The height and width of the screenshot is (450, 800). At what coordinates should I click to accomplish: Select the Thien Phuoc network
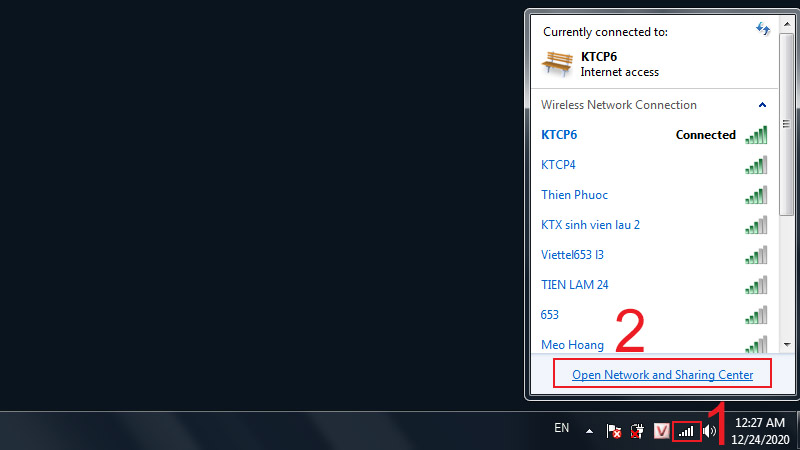tap(575, 195)
